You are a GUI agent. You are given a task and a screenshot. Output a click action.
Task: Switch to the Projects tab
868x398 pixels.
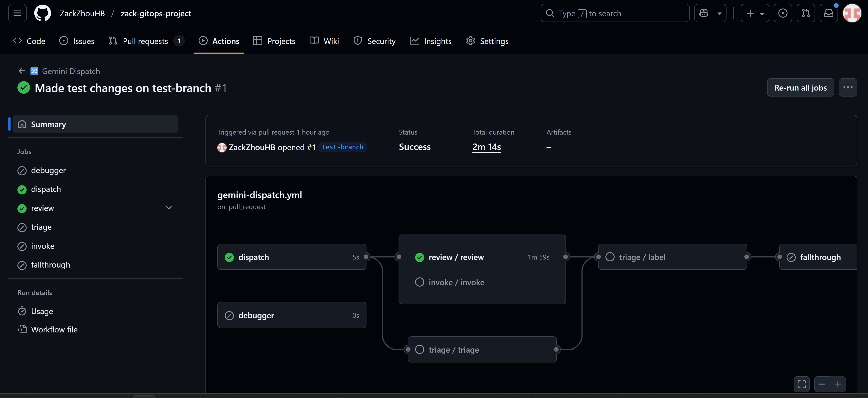point(274,41)
